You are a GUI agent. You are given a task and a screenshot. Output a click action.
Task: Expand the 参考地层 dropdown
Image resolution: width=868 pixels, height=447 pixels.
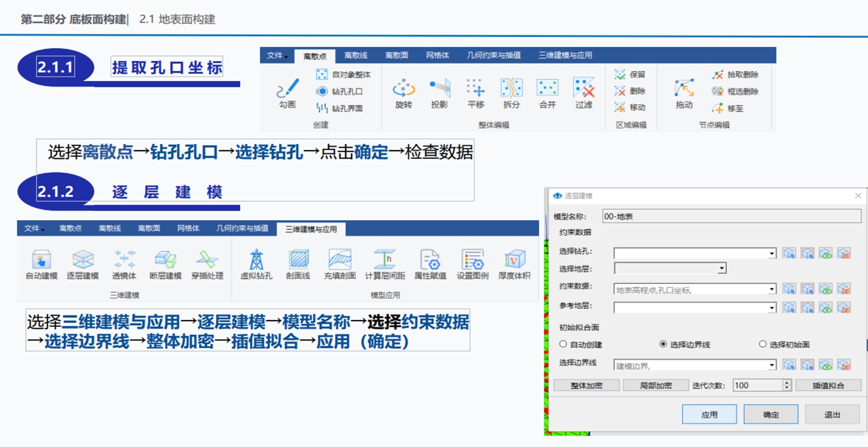tap(771, 308)
